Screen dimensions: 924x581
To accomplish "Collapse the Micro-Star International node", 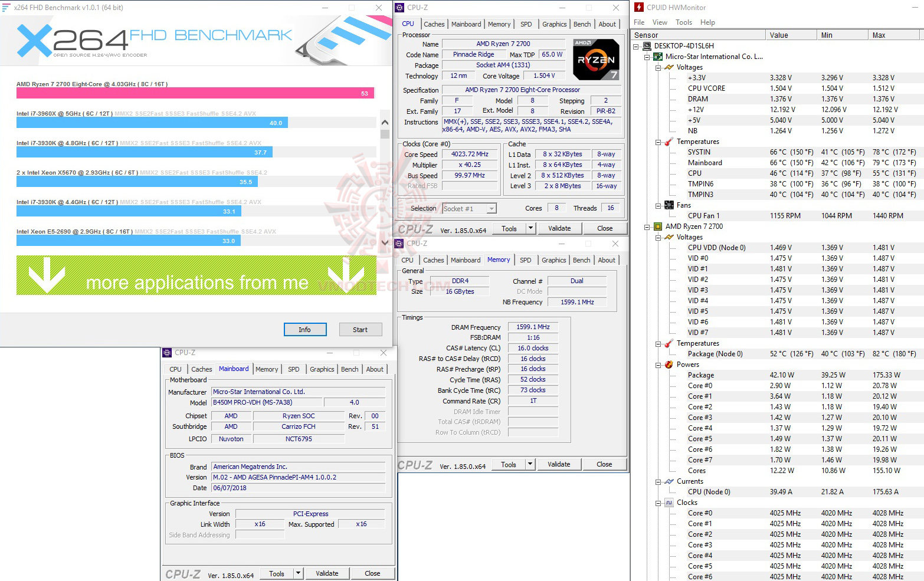I will [647, 56].
